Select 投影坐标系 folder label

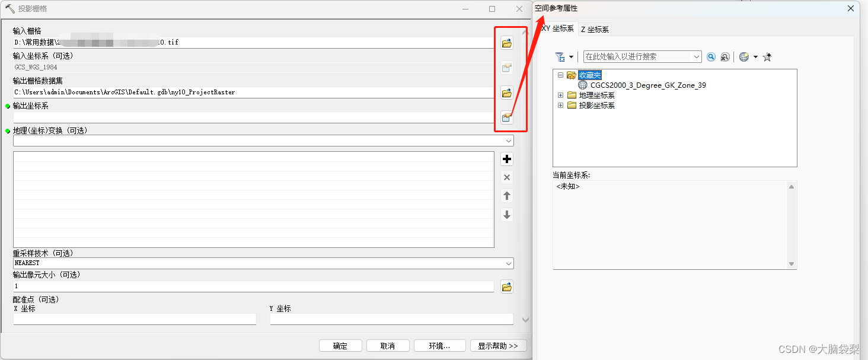coord(597,106)
